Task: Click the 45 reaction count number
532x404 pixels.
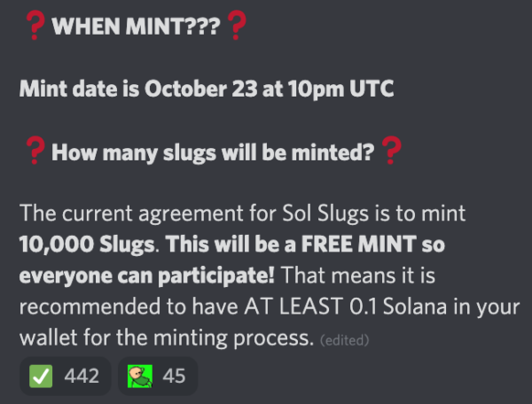Action: [x=174, y=376]
